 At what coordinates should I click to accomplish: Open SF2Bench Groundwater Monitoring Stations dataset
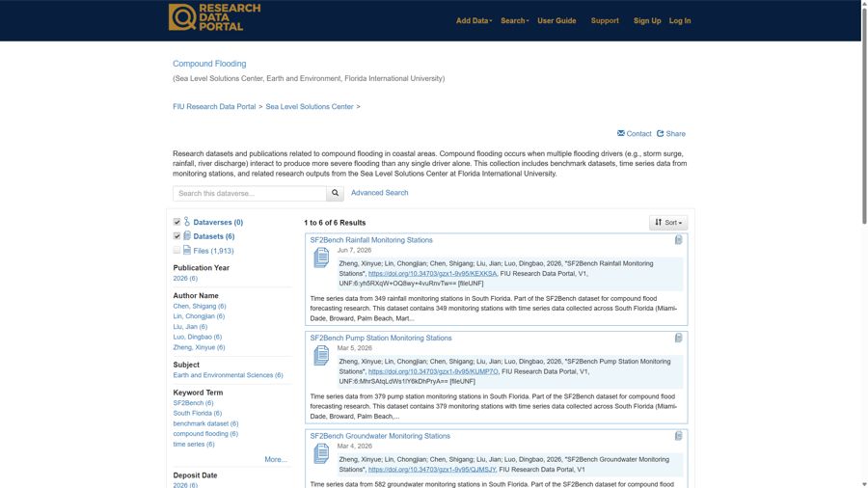pyautogui.click(x=380, y=436)
